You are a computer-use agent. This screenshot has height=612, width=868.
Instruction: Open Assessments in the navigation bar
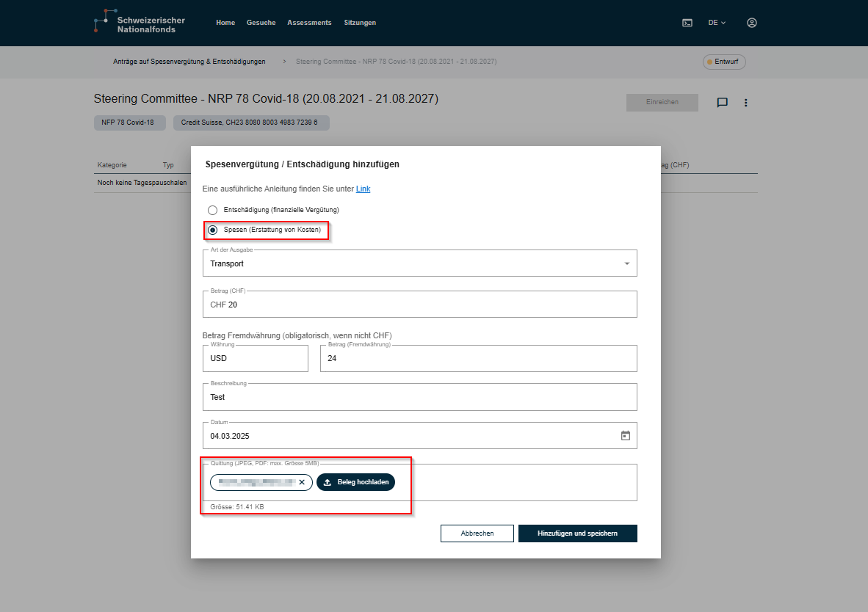click(309, 23)
